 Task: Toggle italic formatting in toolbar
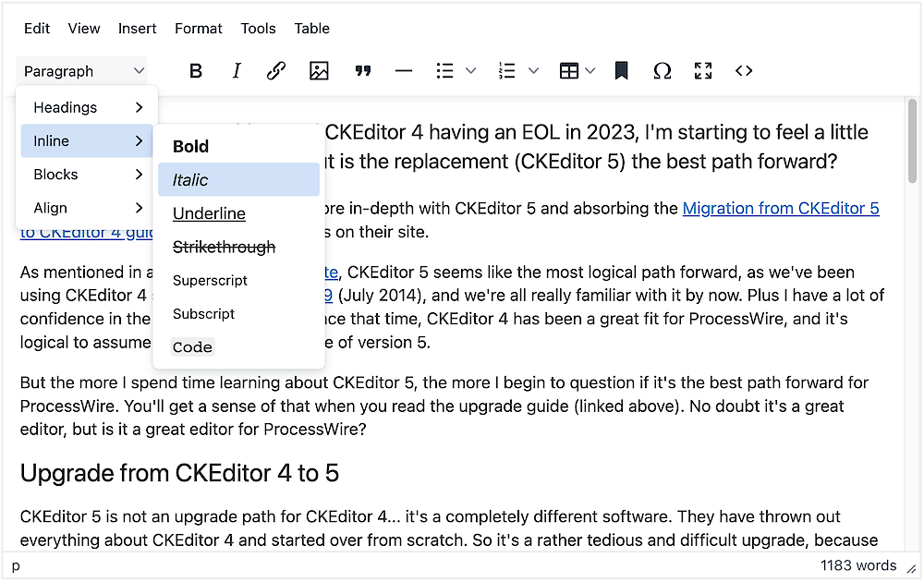[237, 71]
